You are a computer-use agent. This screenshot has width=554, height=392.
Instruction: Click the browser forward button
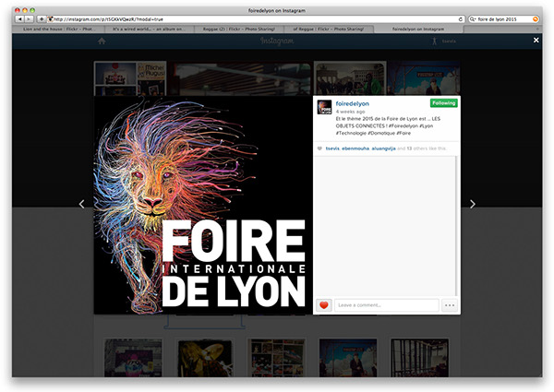tap(30, 18)
